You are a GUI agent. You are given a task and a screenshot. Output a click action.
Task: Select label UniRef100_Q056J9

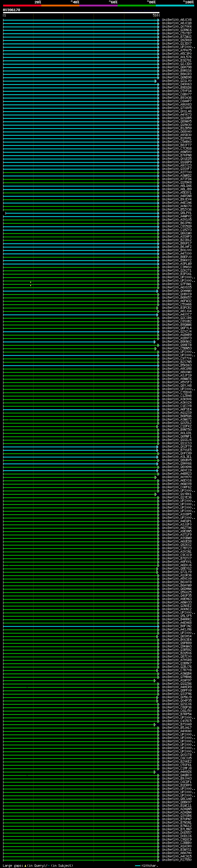[x=177, y=697]
